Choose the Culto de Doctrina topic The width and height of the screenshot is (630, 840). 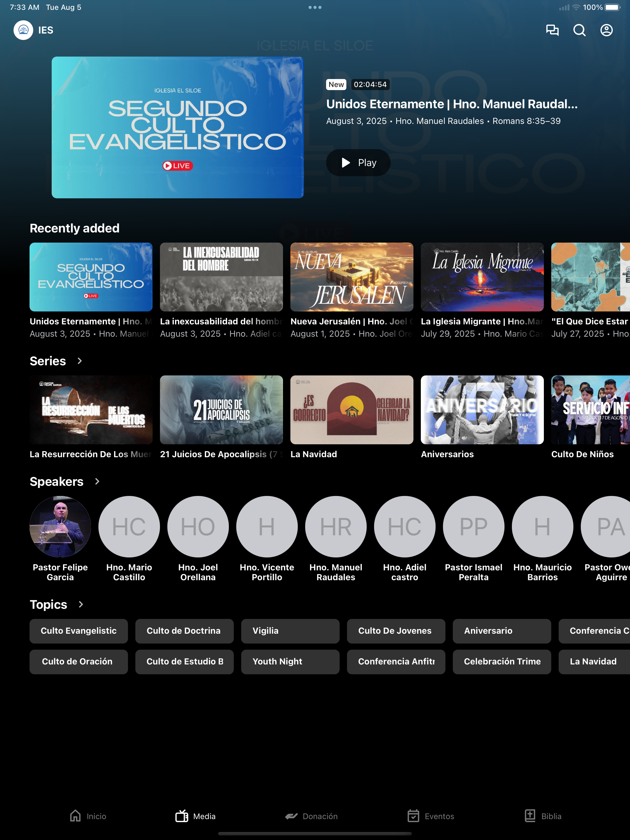pyautogui.click(x=184, y=631)
